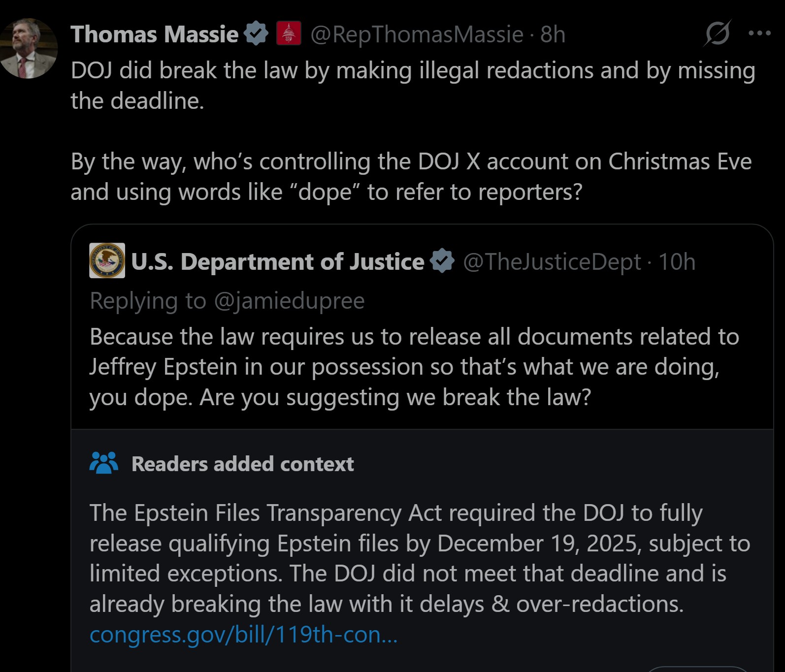Image resolution: width=785 pixels, height=672 pixels.
Task: Open the Grok explain-post icon
Action: pos(717,33)
